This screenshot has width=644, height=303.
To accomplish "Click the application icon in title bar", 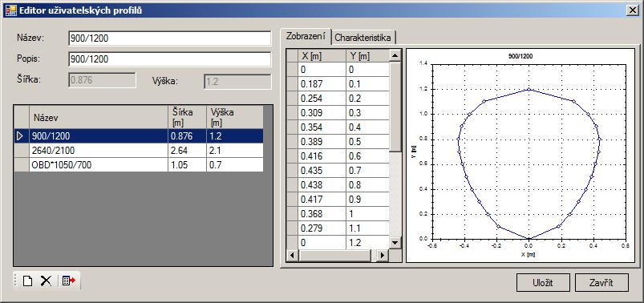I will [x=10, y=10].
